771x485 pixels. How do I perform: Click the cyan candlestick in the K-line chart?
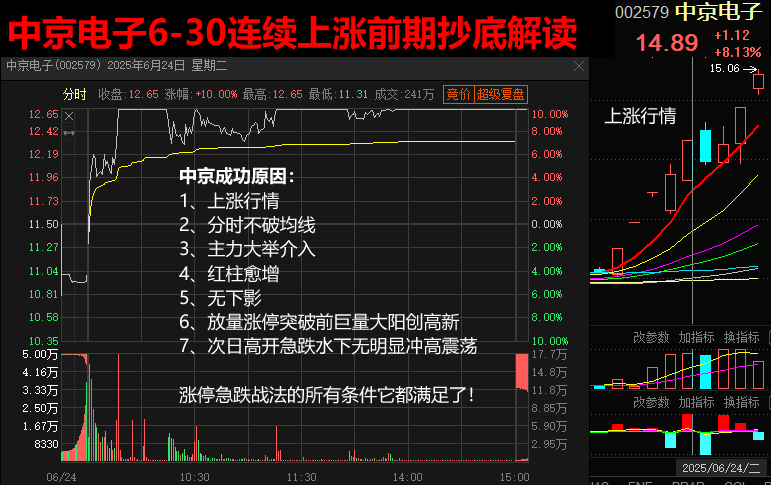(705, 144)
